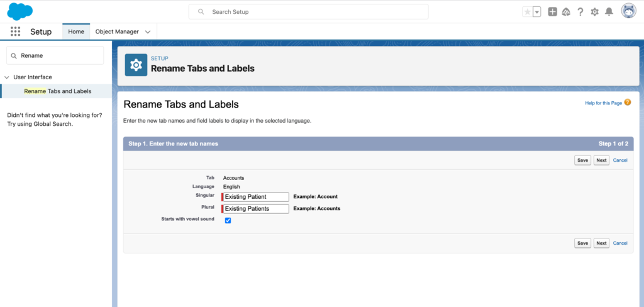Open the global actions plus icon
The height and width of the screenshot is (307, 644).
552,12
